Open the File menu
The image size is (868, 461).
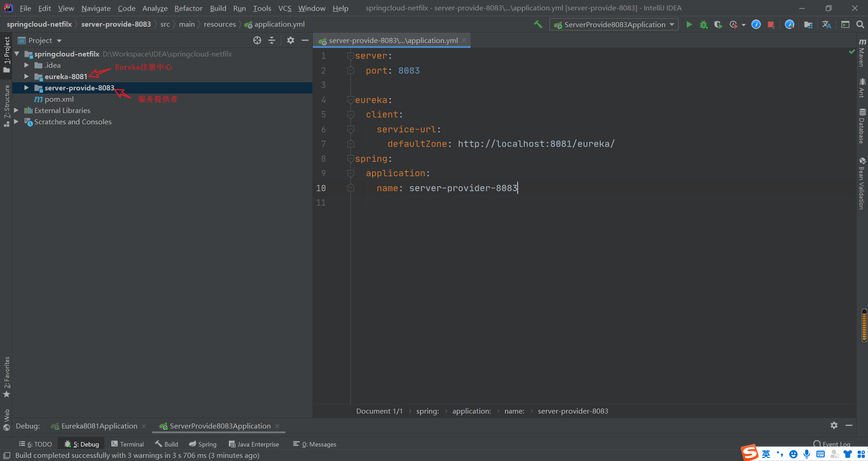click(x=25, y=8)
